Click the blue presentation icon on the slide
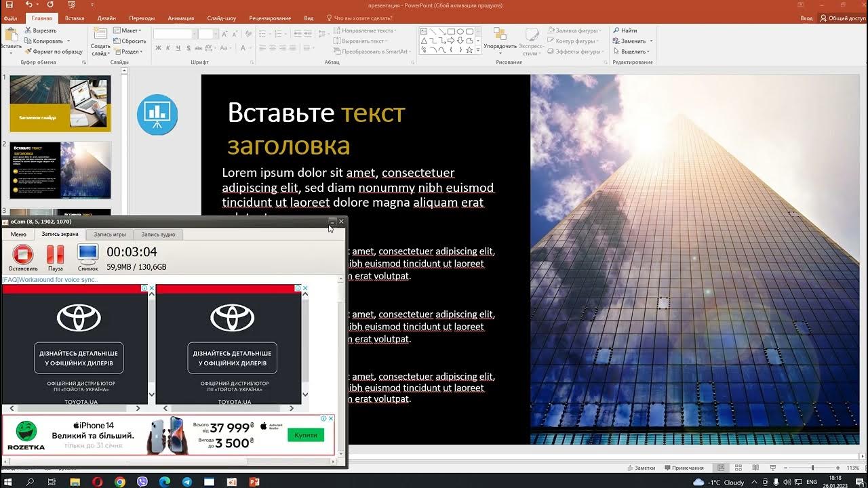Image resolution: width=868 pixels, height=488 pixels. 157,115
